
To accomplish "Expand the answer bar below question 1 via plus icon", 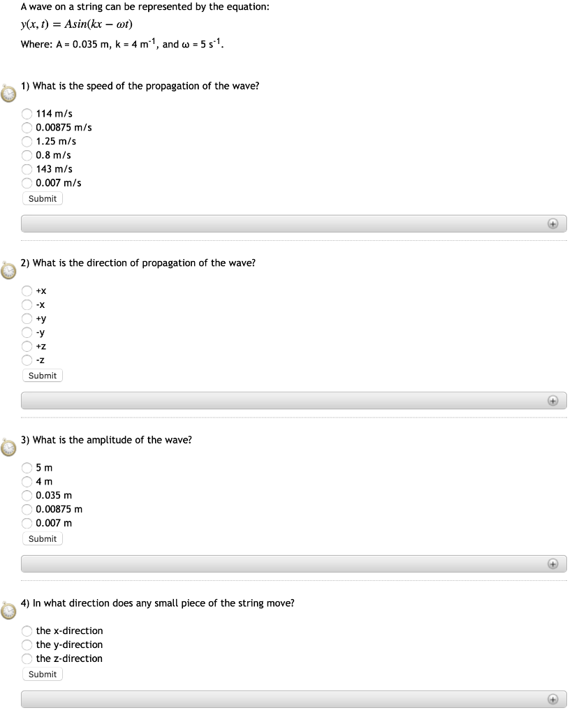I will [553, 223].
